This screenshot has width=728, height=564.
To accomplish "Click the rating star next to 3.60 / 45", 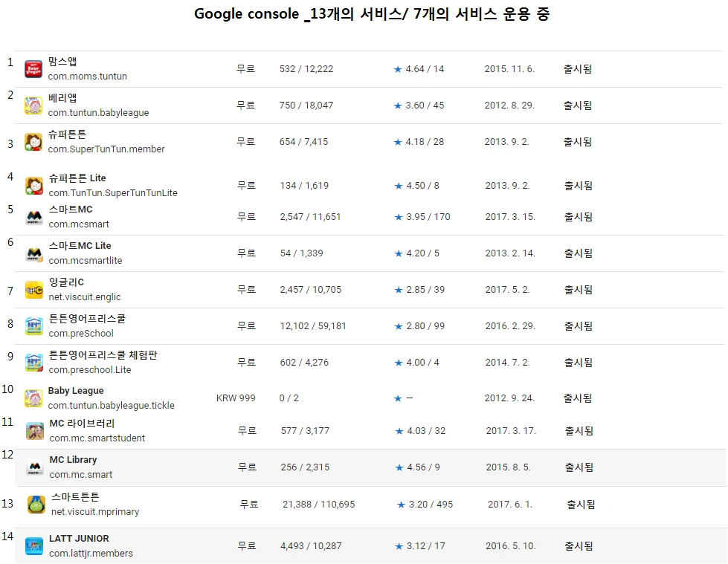I will click(398, 106).
